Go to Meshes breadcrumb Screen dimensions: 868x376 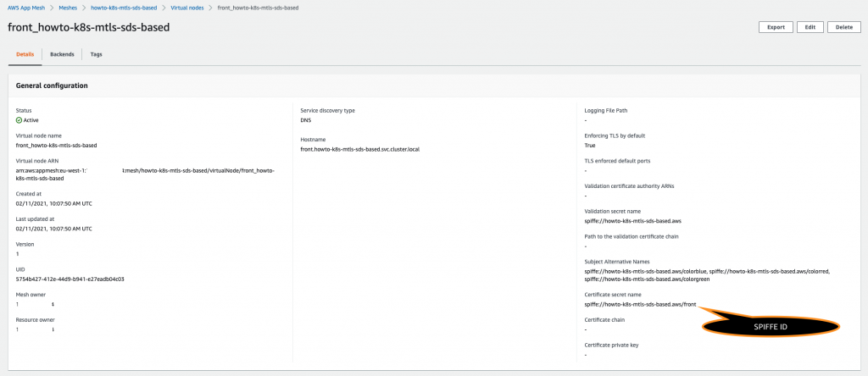tap(68, 8)
